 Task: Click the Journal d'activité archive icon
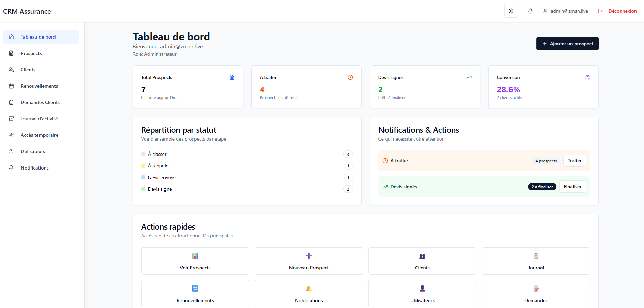click(11, 119)
